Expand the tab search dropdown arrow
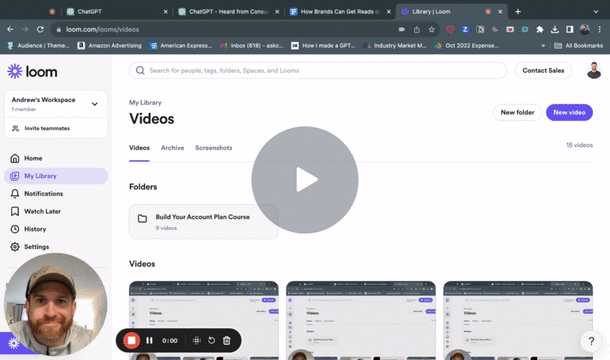This screenshot has height=360, width=610. (x=596, y=12)
